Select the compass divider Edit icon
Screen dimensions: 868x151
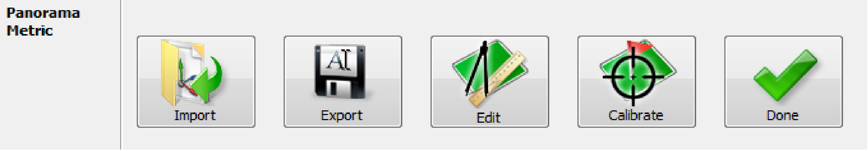(490, 73)
